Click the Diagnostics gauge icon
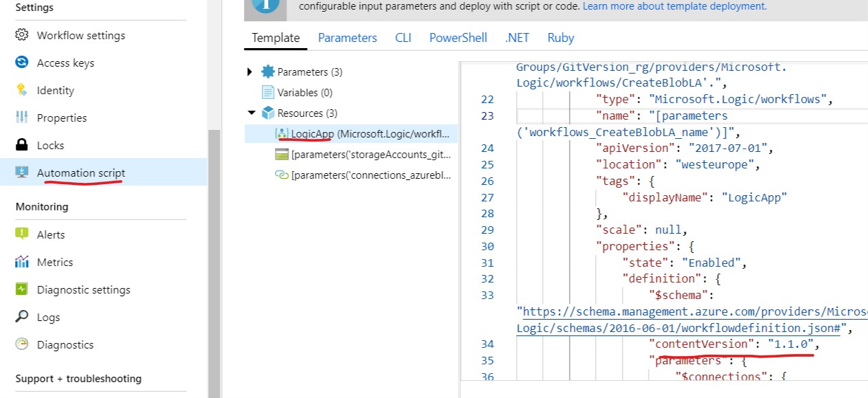Screen dimensions: 868x398 pyautogui.click(x=22, y=344)
